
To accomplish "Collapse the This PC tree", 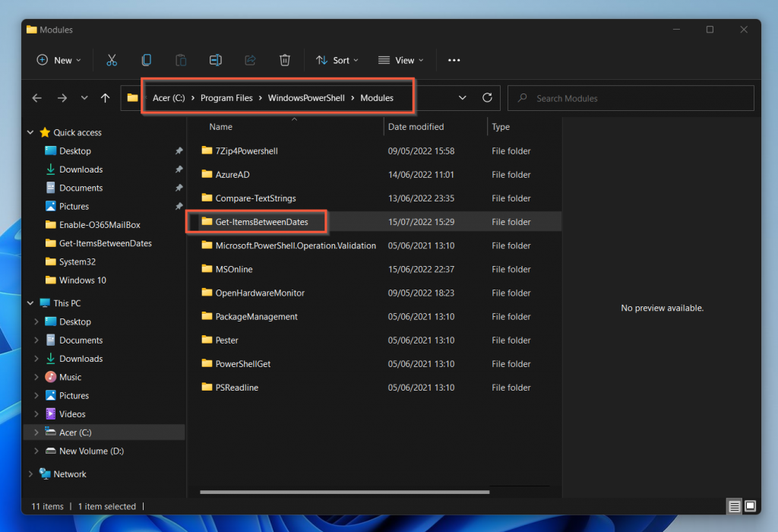I will (x=30, y=302).
